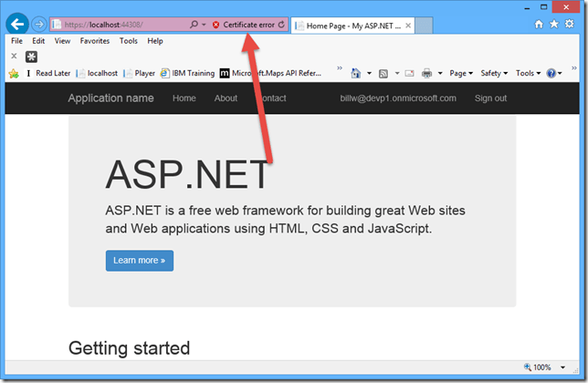588x383 pixels.
Task: Click the Print icon in command bar
Action: [425, 73]
